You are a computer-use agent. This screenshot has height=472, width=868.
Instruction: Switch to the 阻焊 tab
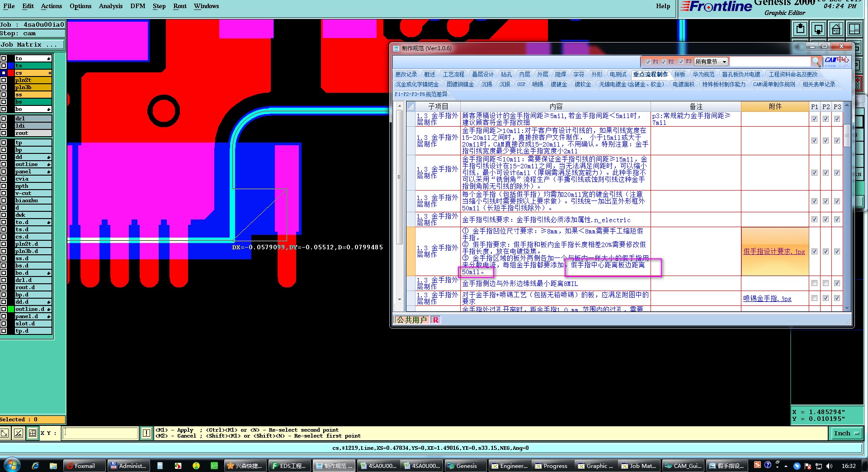point(560,74)
